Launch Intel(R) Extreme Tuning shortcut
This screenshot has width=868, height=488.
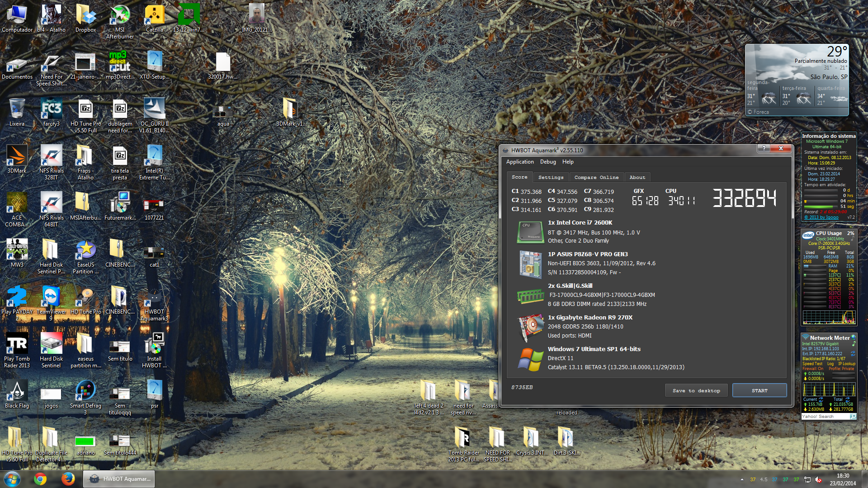pyautogui.click(x=154, y=162)
